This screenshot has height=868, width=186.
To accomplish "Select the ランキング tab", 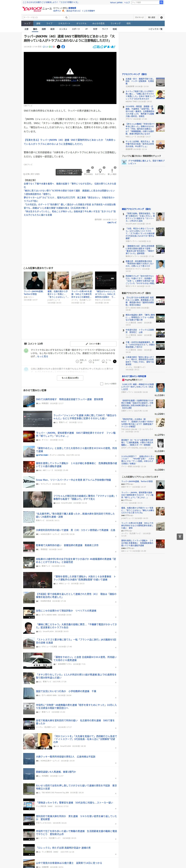I will coord(116,24).
